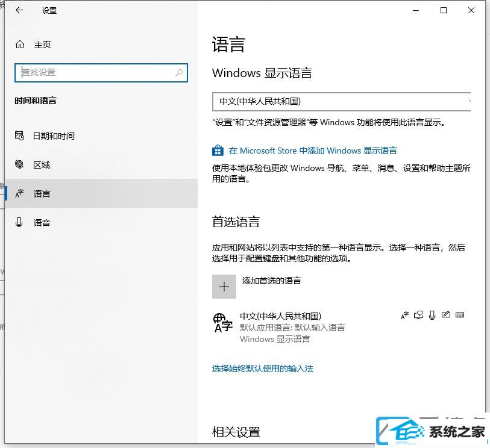
Task: Select 日期和时间 in the sidebar
Action: pos(101,136)
